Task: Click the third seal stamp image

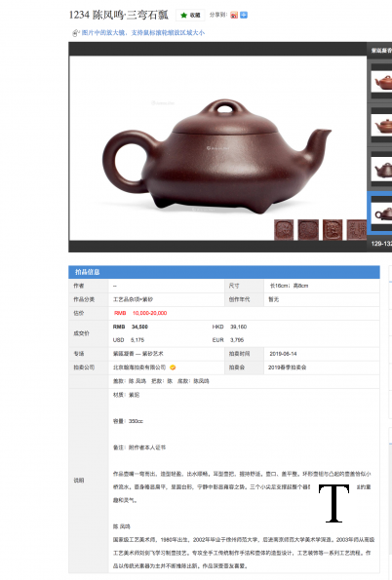Action: (x=333, y=230)
